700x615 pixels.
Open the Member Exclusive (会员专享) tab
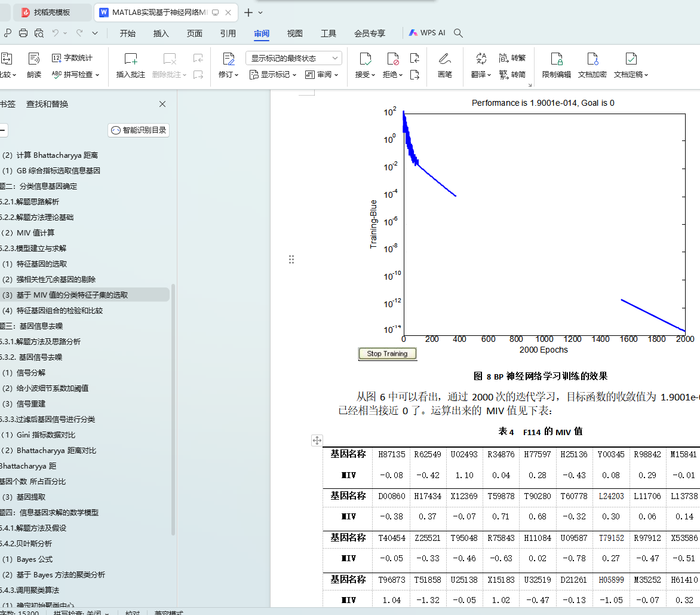[x=370, y=33]
